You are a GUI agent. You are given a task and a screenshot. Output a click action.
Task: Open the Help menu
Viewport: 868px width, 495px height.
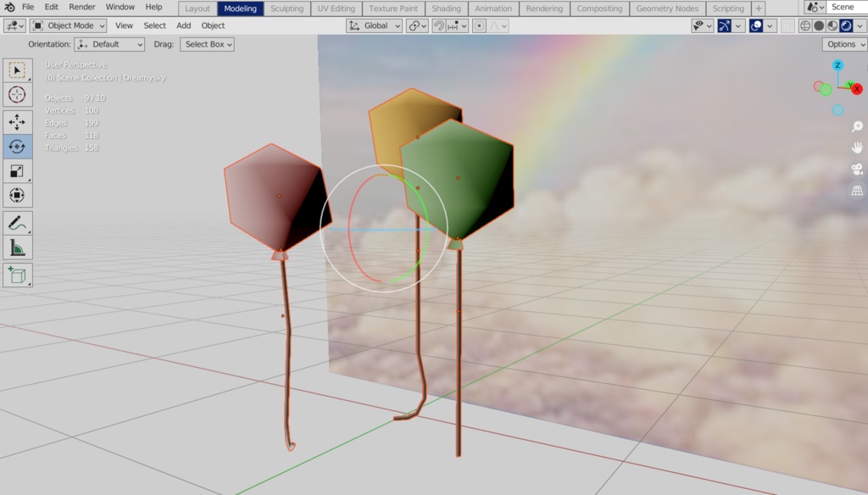(x=154, y=7)
